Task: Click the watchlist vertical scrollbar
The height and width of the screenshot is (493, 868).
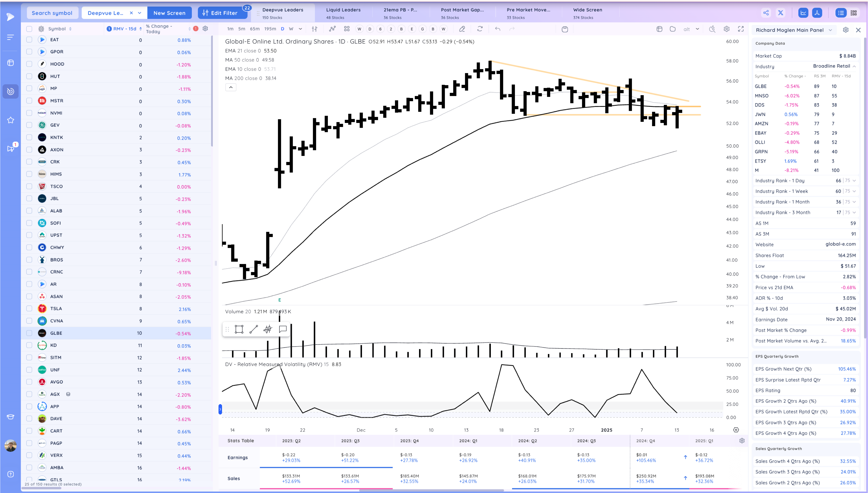Action: [212, 91]
